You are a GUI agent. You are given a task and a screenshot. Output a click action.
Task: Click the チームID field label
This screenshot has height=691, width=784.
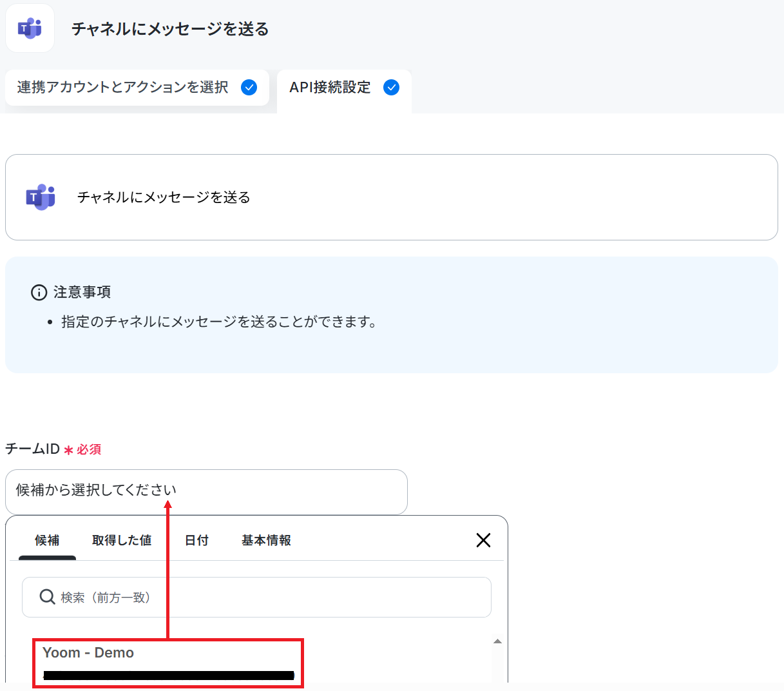[32, 449]
